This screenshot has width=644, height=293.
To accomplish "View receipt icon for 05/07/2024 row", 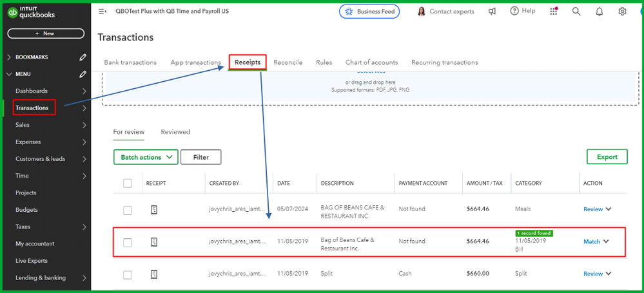I will coord(154,210).
